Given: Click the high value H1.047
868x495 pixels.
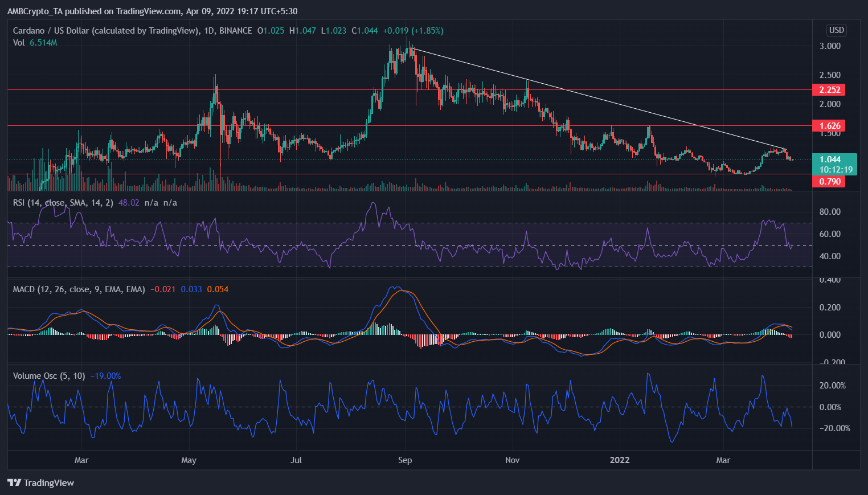Looking at the screenshot, I should click(302, 31).
